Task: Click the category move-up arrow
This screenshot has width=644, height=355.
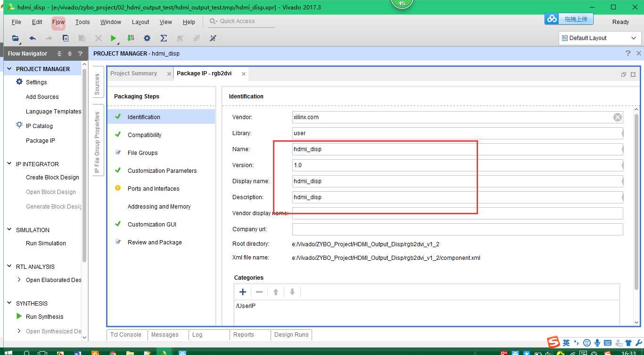Action: tap(276, 292)
